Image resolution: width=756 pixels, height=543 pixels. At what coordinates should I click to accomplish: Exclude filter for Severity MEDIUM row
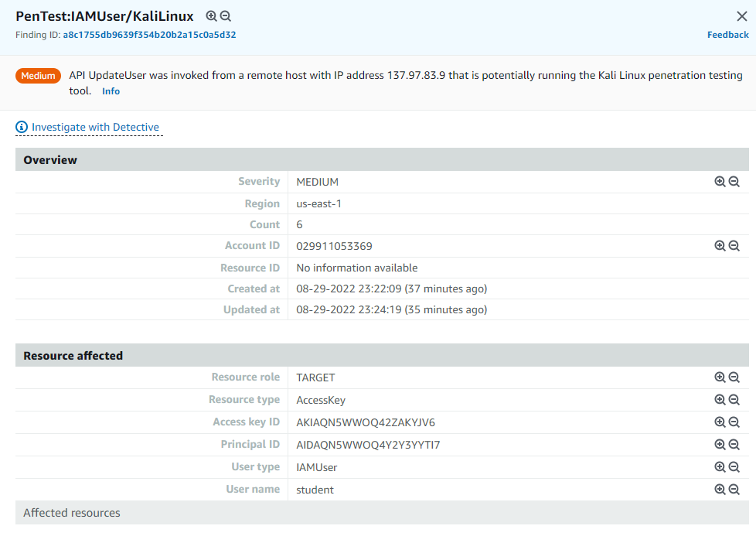coord(734,182)
